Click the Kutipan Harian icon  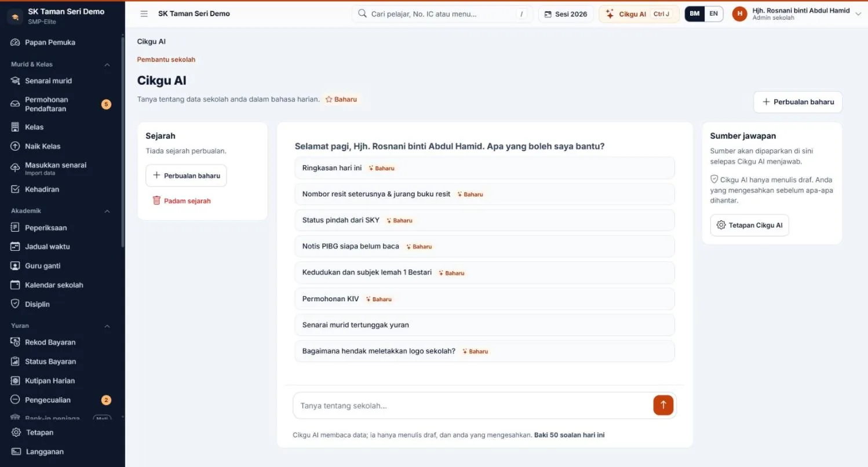[x=15, y=381]
